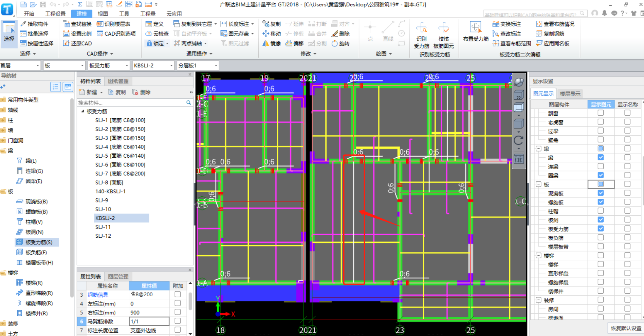Enable 显示图元 checkbox for 连梁
Viewport: 644px width, 336px height.
click(601, 166)
